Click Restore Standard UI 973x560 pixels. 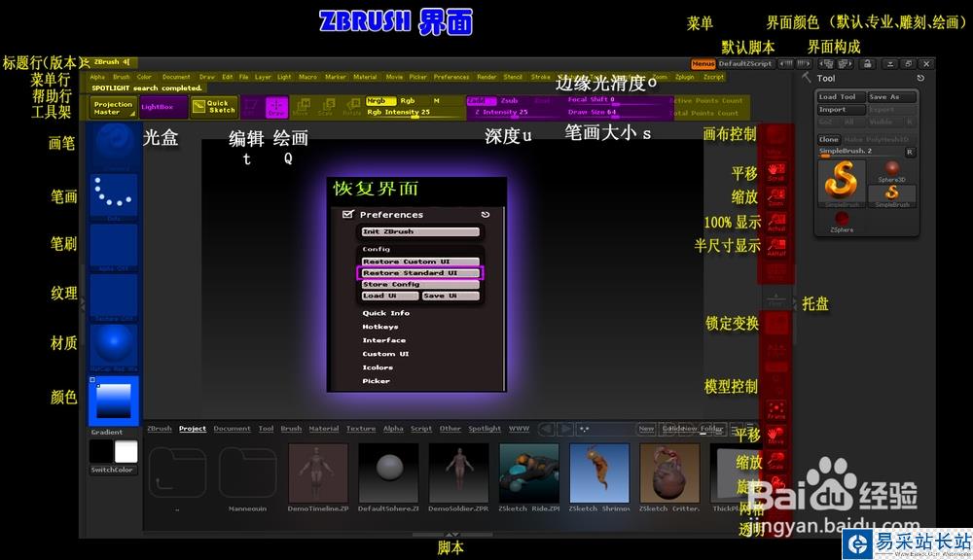(x=420, y=273)
